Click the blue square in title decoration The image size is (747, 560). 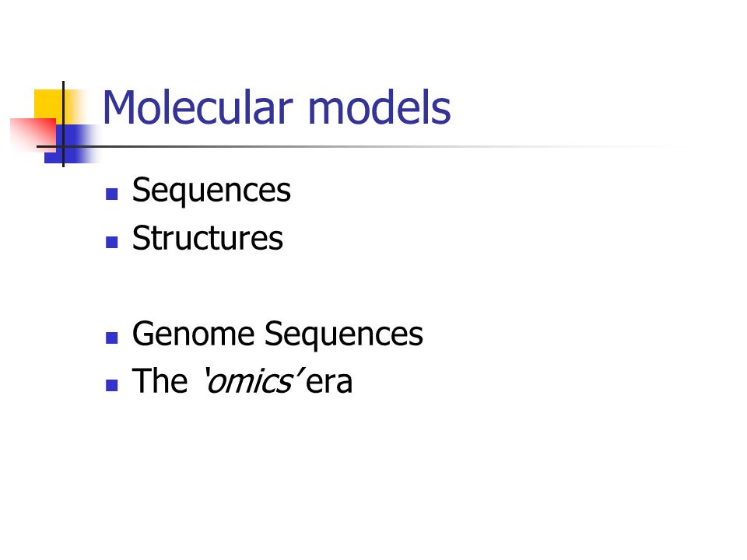pos(72,144)
